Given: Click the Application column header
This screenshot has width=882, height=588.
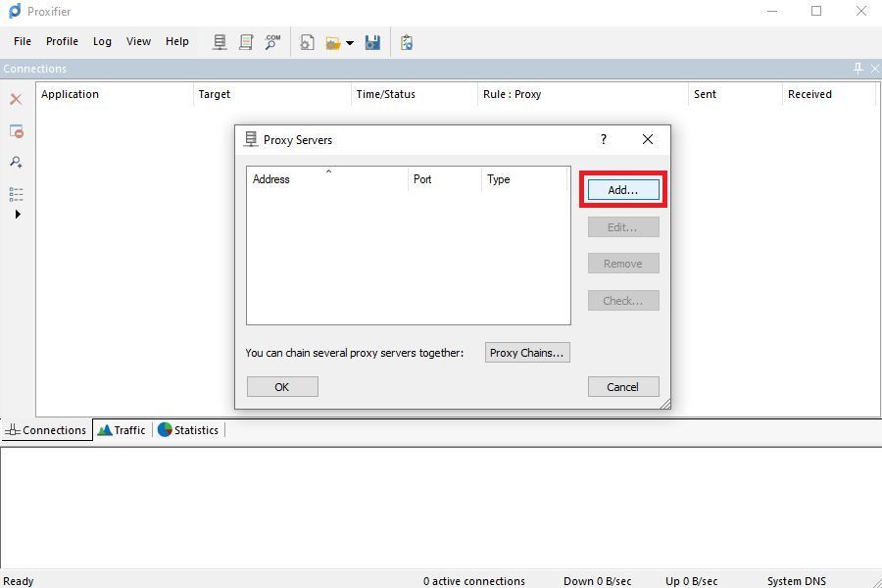Looking at the screenshot, I should click(115, 94).
